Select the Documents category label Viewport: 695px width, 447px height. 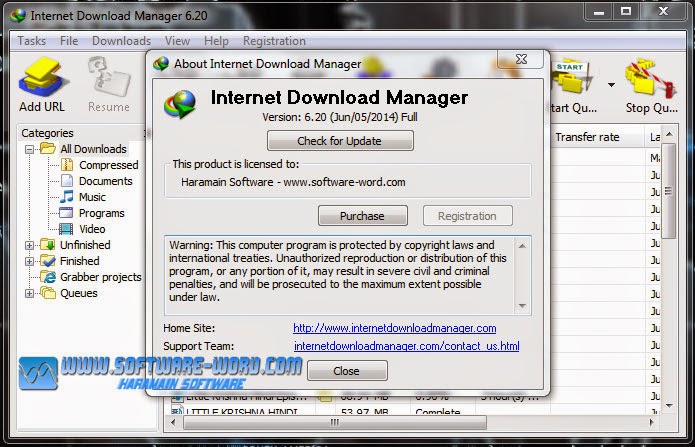coord(105,181)
